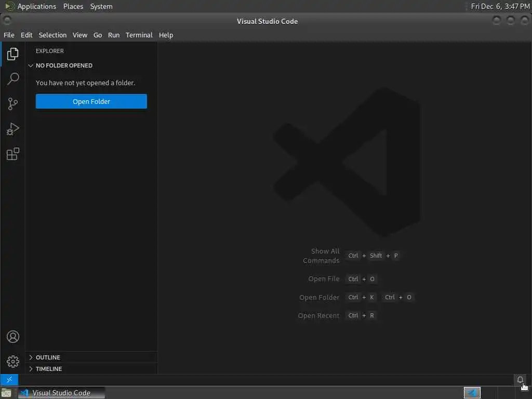Open the Source Control view icon

tap(13, 104)
